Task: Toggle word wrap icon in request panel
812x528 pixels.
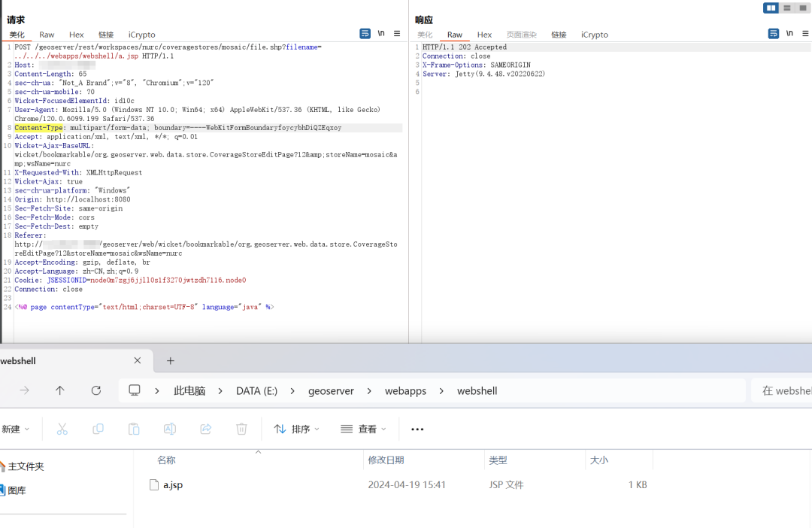Action: [365, 34]
